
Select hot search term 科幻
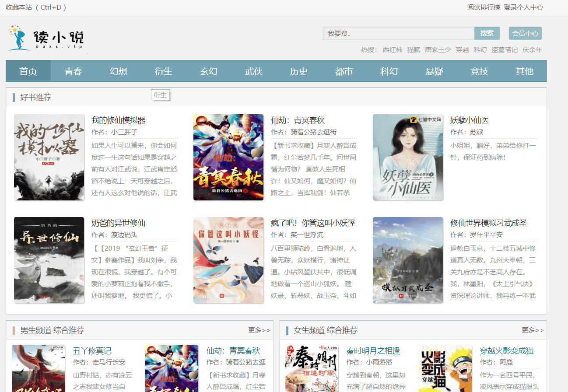[x=480, y=50]
